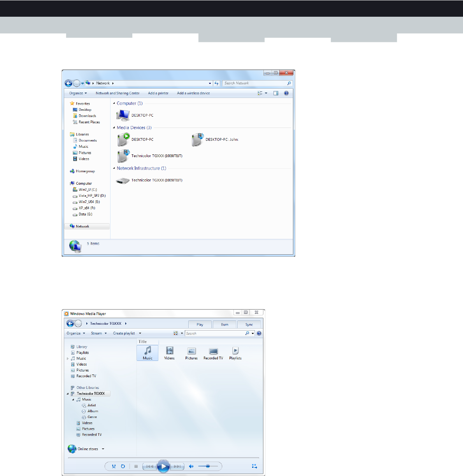Image resolution: width=463 pixels, height=476 pixels.
Task: Skip to previous track
Action: pos(150,466)
